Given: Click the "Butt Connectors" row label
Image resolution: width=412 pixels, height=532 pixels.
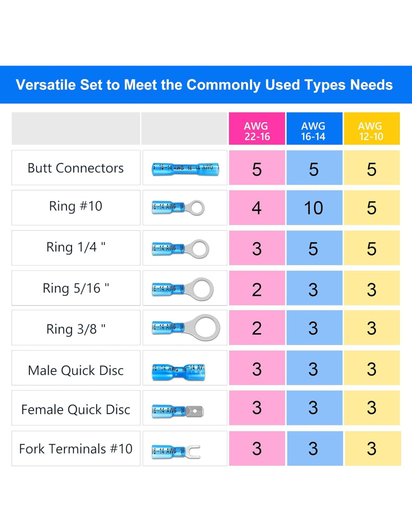Looking at the screenshot, I should click(x=76, y=168).
